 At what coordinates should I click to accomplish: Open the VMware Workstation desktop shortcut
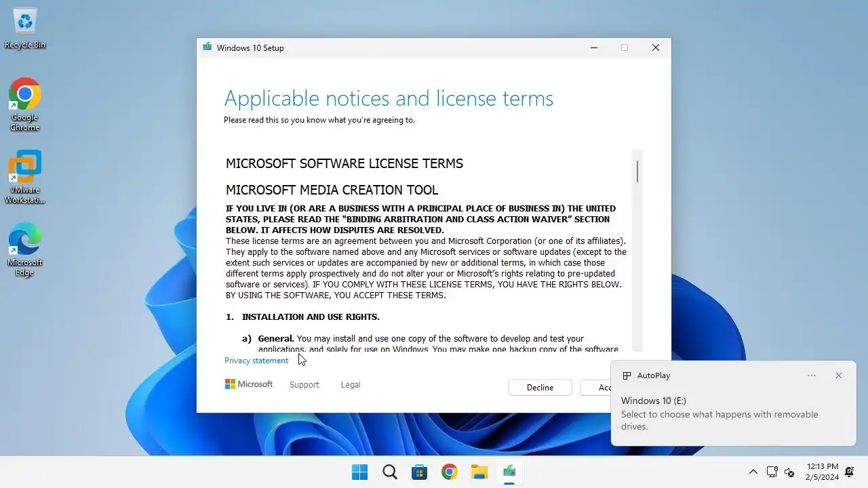click(x=25, y=177)
